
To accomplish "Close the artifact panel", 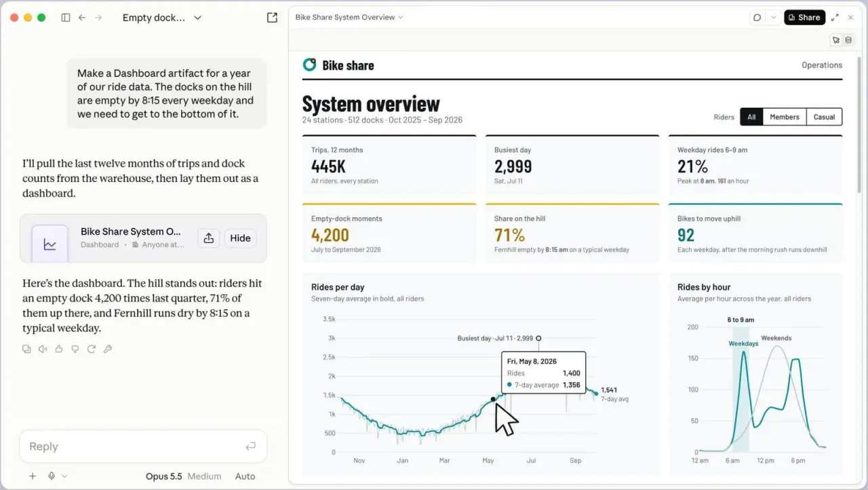I will pyautogui.click(x=850, y=18).
